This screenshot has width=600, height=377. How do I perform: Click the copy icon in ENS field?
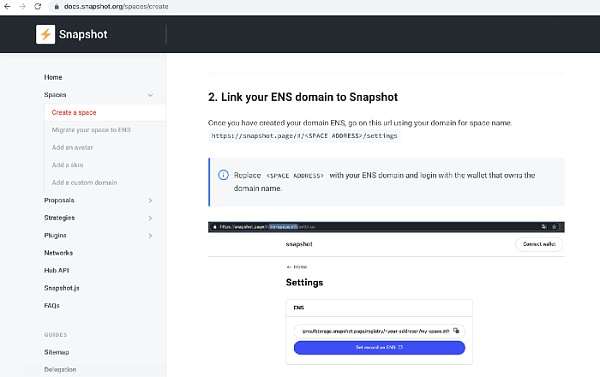pos(456,331)
